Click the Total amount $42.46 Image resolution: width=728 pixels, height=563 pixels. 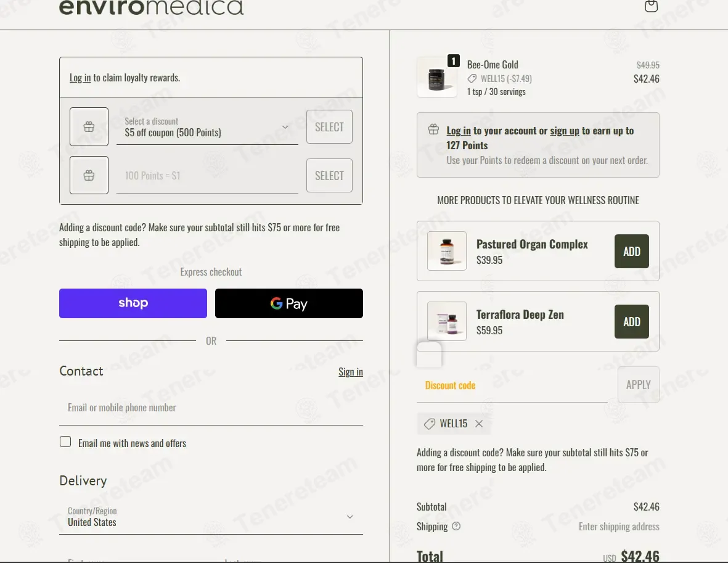pyautogui.click(x=640, y=556)
